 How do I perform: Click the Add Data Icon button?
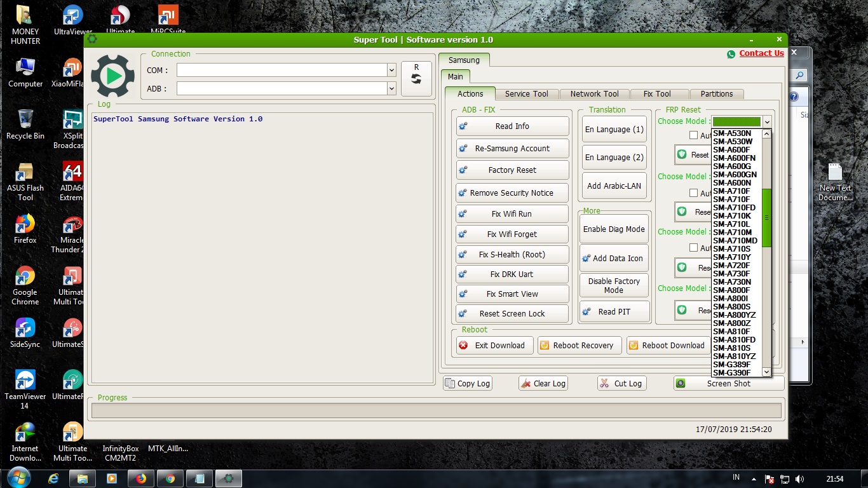coord(614,259)
